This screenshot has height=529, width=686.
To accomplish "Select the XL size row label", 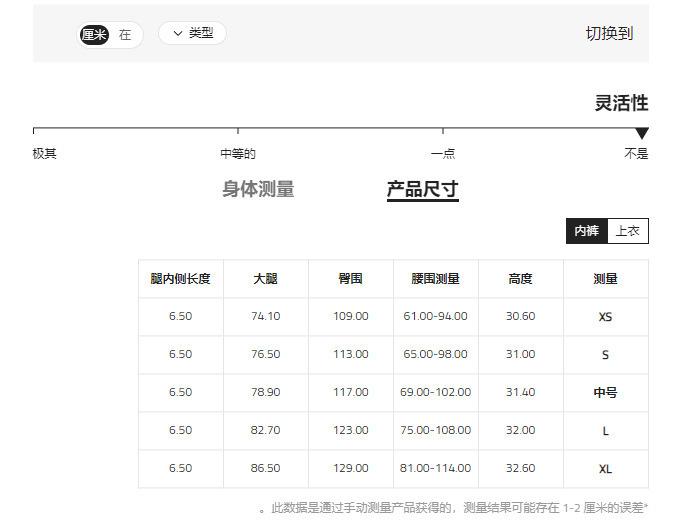I will 605,469.
